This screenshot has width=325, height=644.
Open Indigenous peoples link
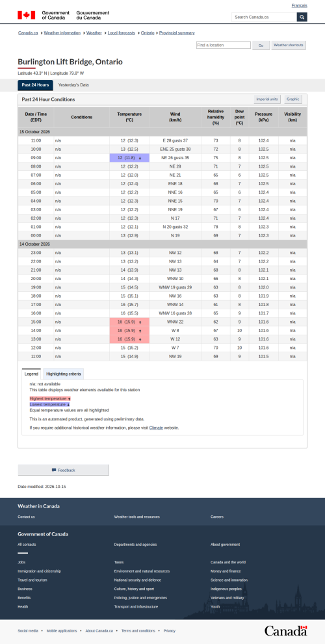pos(227,589)
